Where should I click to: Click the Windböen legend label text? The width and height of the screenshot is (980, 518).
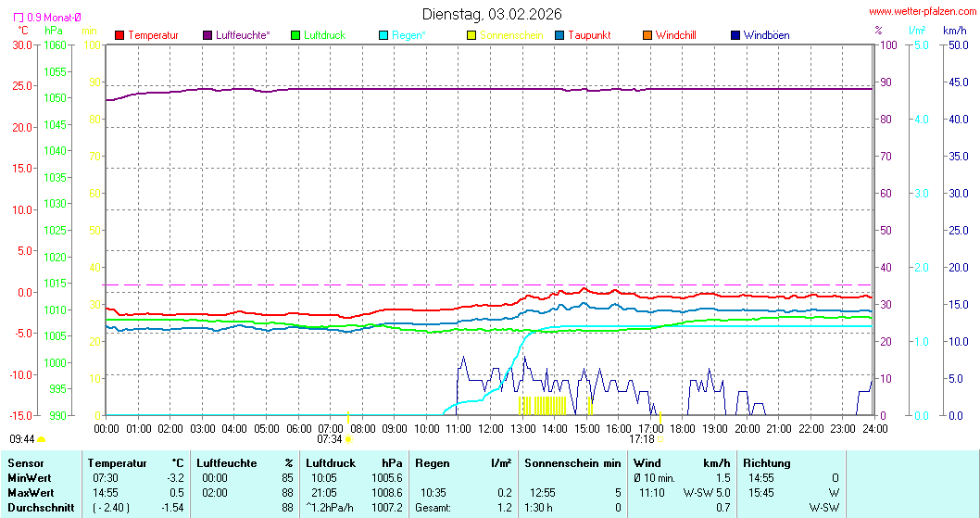click(x=766, y=35)
